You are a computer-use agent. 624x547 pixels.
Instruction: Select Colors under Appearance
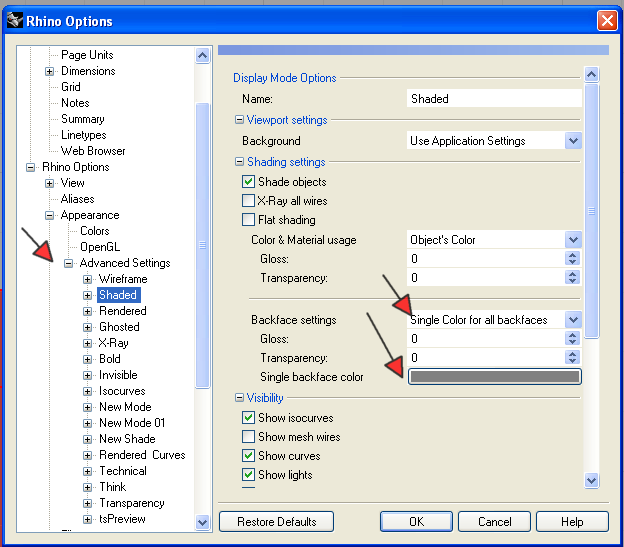tap(95, 231)
